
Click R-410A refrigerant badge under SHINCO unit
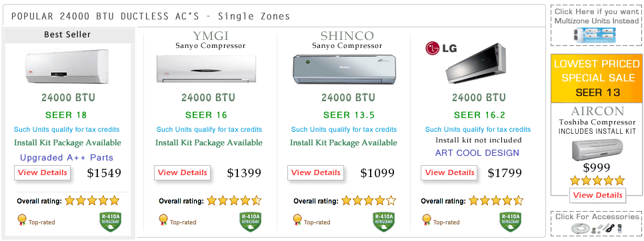[x=383, y=222]
